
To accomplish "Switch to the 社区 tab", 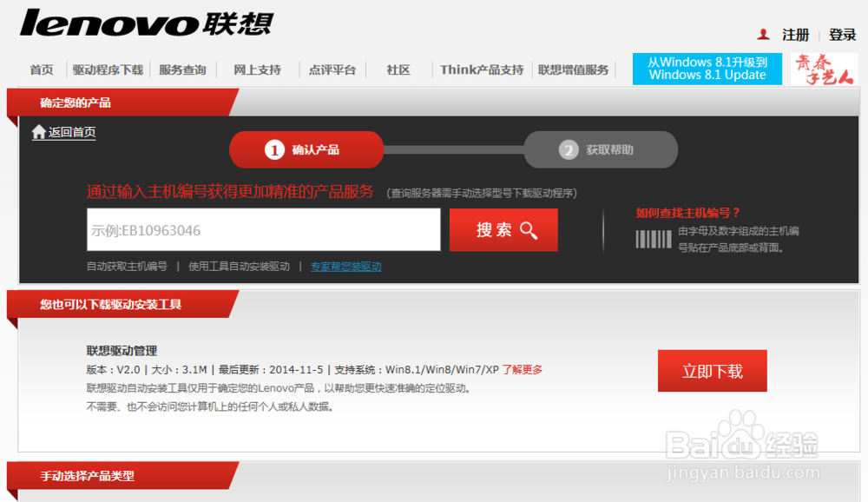I will pos(397,70).
